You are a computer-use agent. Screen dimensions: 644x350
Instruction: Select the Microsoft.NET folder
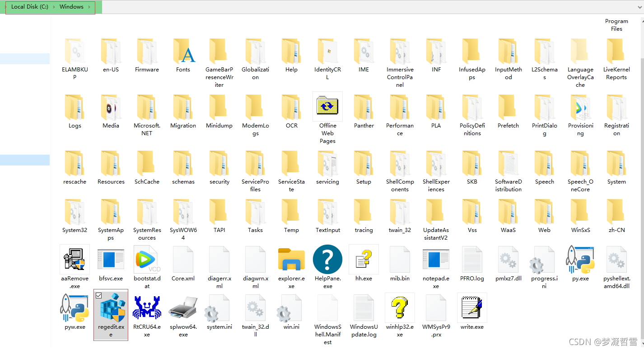[x=147, y=115]
